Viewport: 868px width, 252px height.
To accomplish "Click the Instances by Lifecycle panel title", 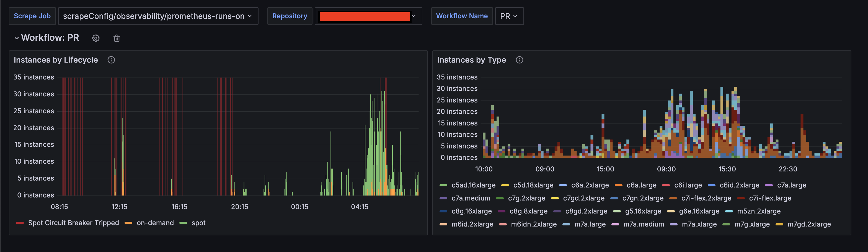I will coord(56,60).
